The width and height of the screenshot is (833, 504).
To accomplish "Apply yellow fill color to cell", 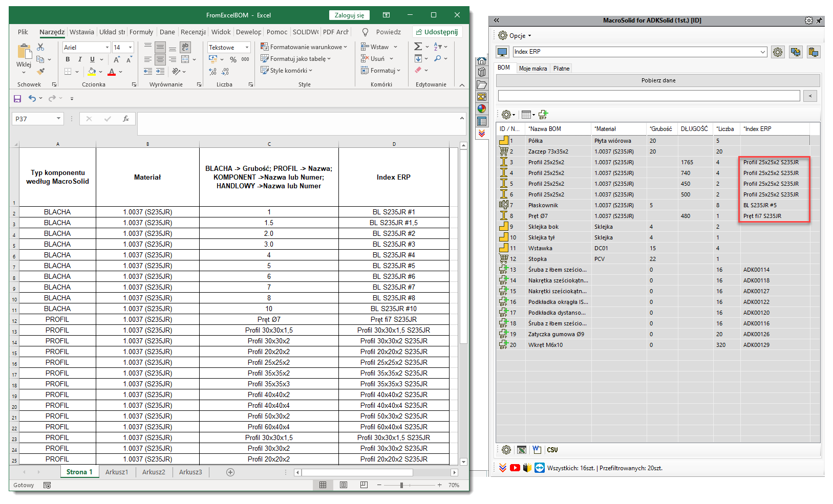I will click(x=92, y=72).
